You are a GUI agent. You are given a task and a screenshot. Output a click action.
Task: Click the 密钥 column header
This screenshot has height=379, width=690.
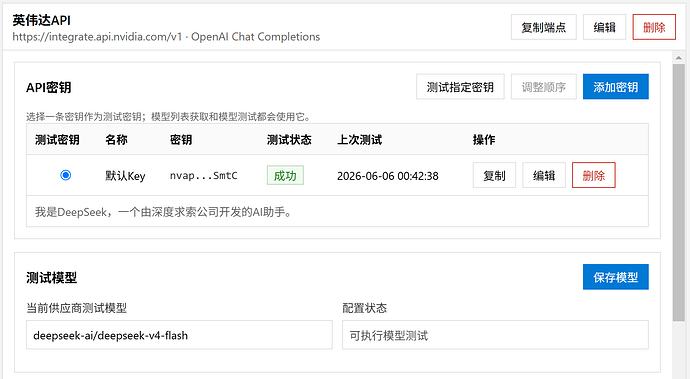181,140
